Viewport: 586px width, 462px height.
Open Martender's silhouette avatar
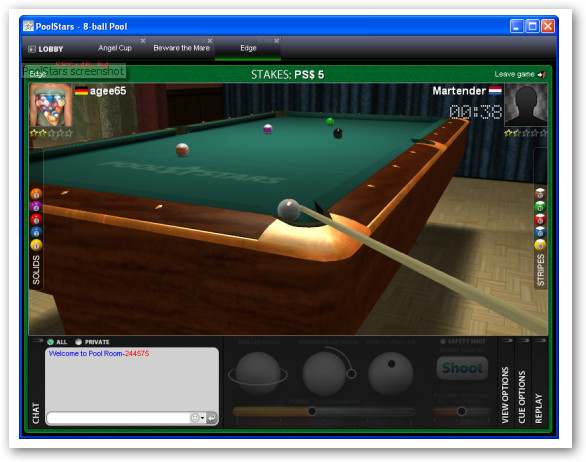526,105
